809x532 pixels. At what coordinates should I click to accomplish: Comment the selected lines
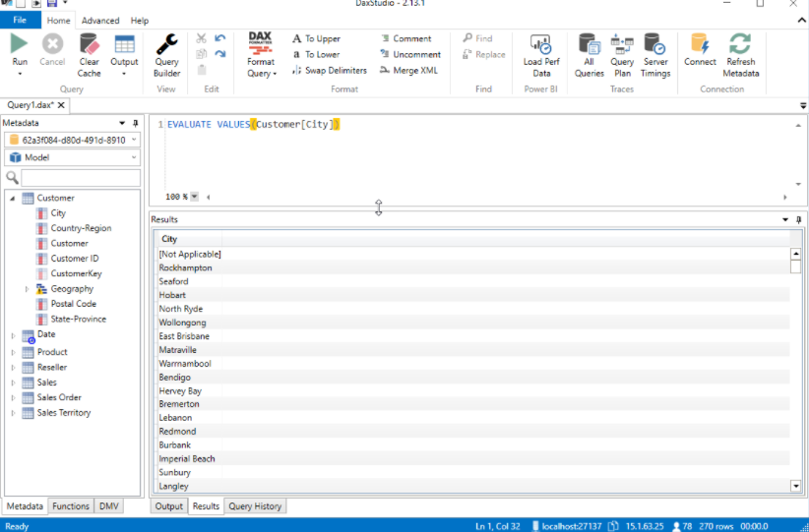406,38
